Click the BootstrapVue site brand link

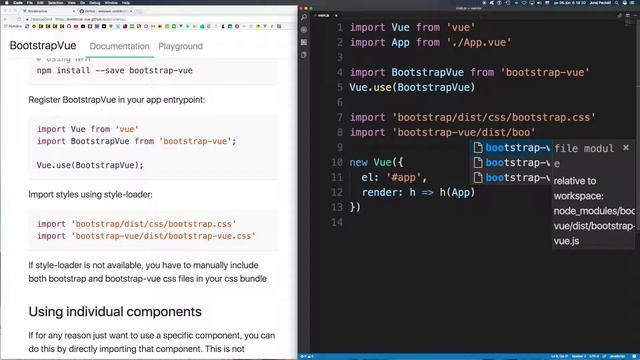point(43,45)
